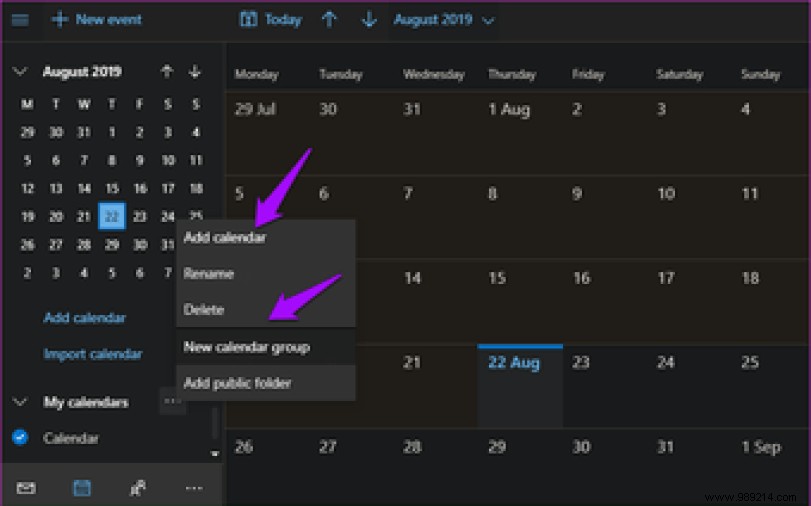Collapse the August 2019 mini calendar

20,71
